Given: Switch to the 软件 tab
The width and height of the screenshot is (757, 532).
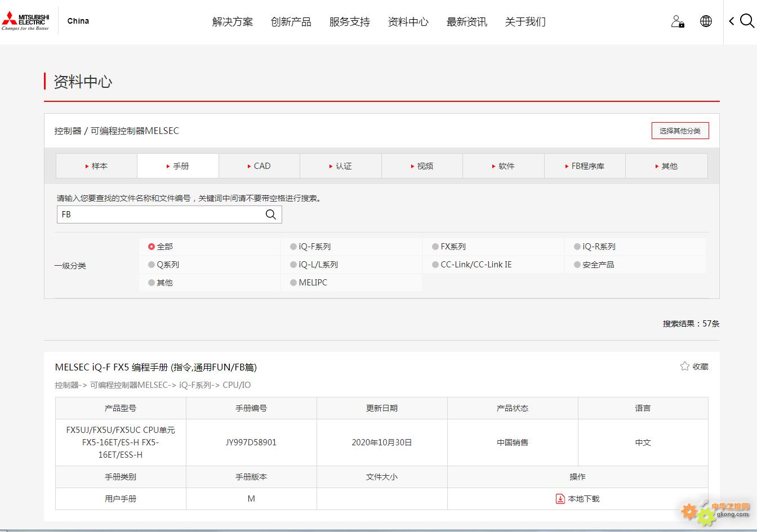Looking at the screenshot, I should pos(504,166).
